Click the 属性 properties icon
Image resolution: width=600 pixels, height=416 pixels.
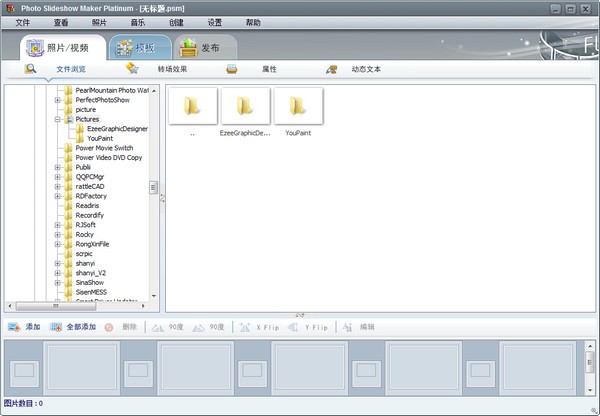232,69
